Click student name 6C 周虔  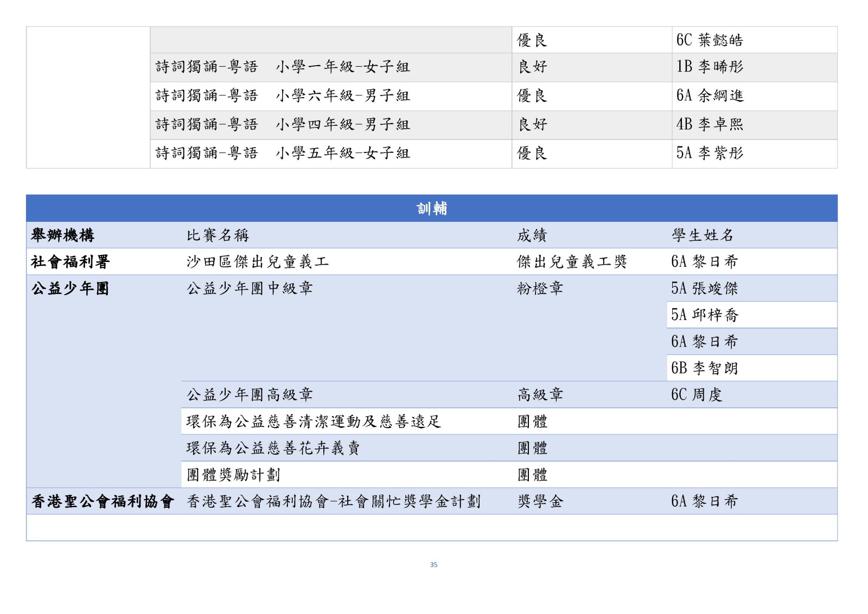click(x=697, y=395)
